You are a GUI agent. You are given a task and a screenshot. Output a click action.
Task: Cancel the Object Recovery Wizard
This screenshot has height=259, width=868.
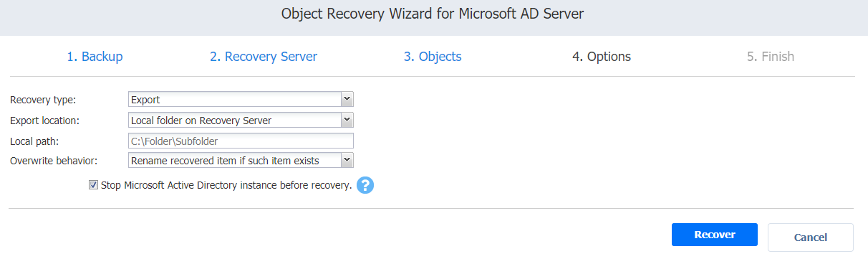click(811, 237)
